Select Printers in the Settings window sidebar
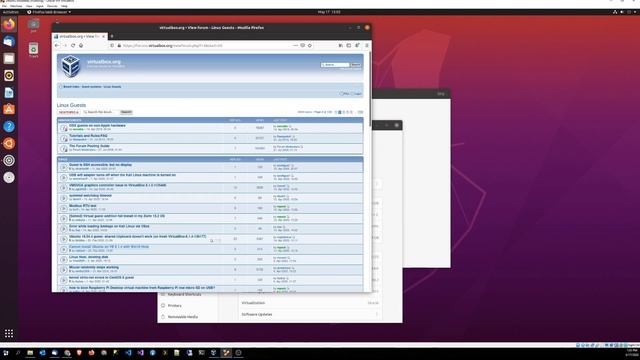The height and width of the screenshot is (360, 640). coord(174,305)
